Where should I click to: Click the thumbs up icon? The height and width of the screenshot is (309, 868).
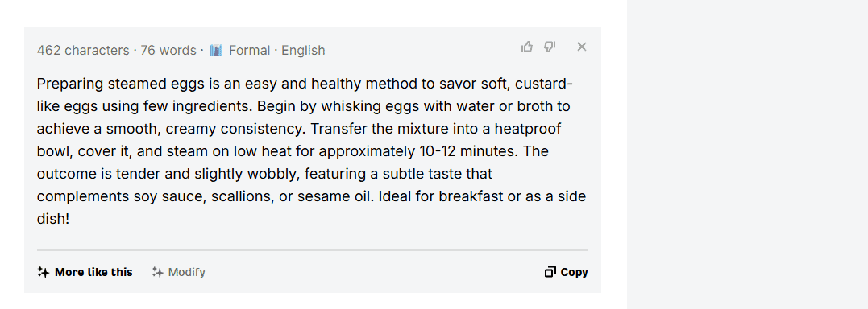point(527,47)
